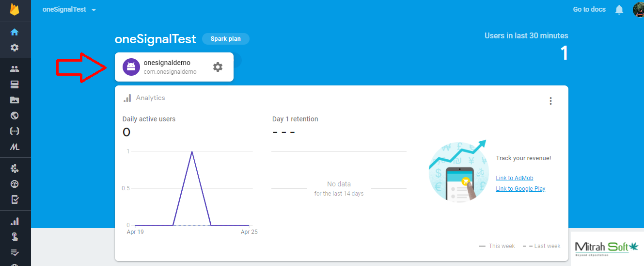
Task: Open Test Lab checklist icon in sidebar
Action: coord(15,199)
